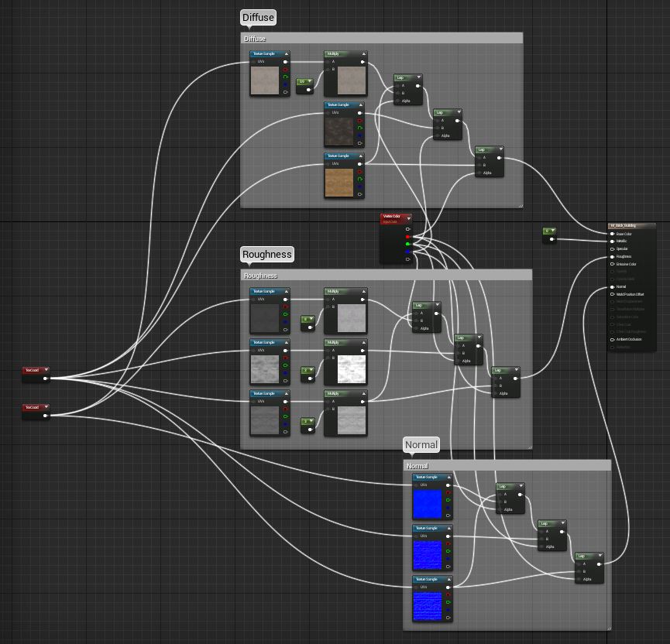Click the white preview of Roughness Multiply with constant 2
The width and height of the screenshot is (670, 644).
pos(352,369)
